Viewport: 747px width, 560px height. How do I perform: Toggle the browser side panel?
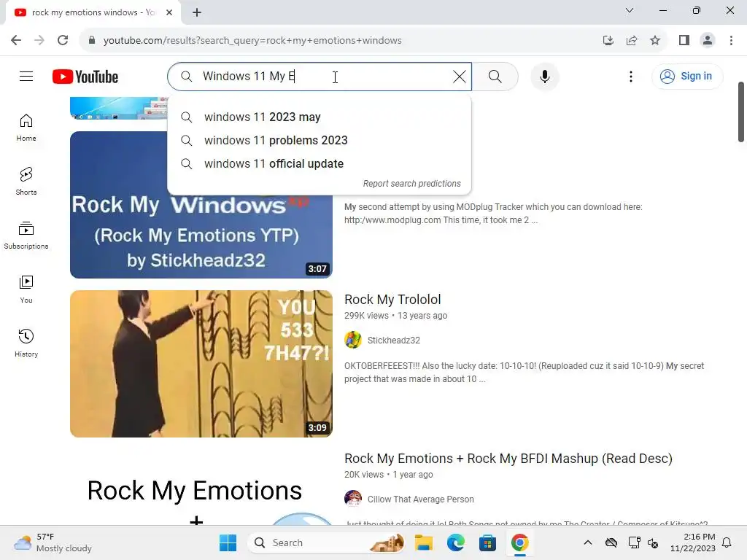(684, 41)
